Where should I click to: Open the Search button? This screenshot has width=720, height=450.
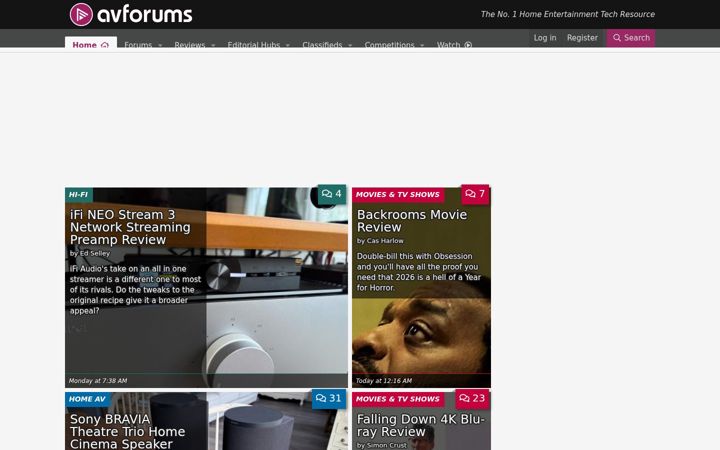pos(631,38)
